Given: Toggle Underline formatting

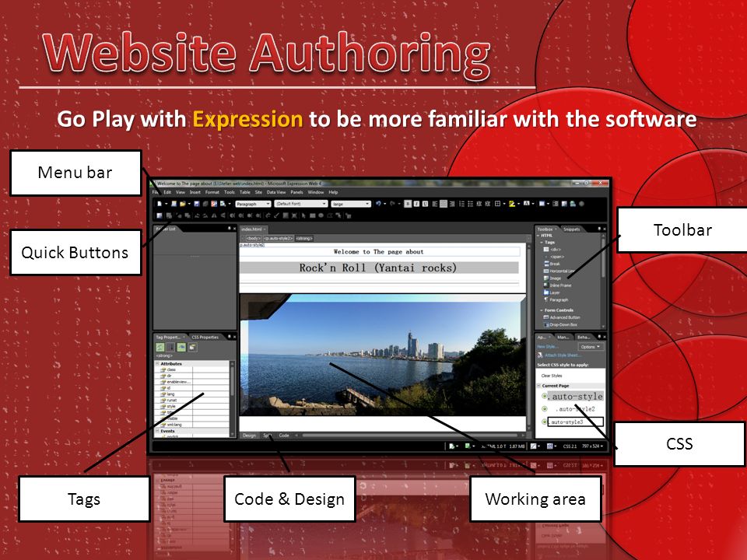Looking at the screenshot, I should pyautogui.click(x=425, y=204).
